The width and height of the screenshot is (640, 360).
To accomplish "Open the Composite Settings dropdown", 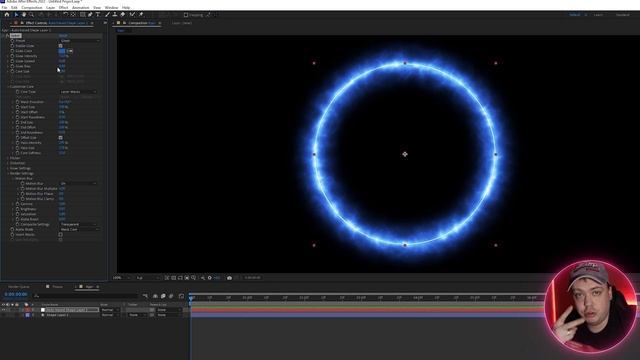I will pyautogui.click(x=78, y=224).
